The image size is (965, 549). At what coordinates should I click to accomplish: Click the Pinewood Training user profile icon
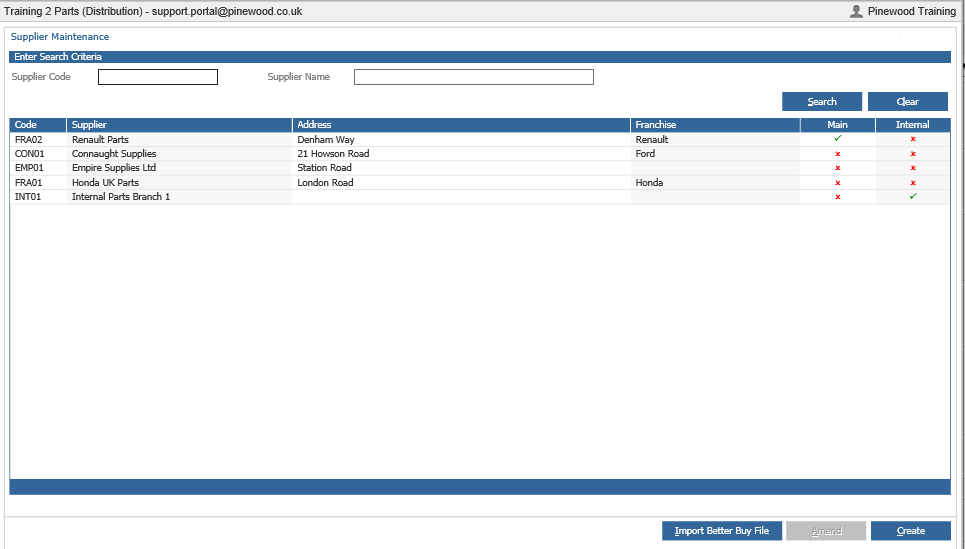(855, 11)
